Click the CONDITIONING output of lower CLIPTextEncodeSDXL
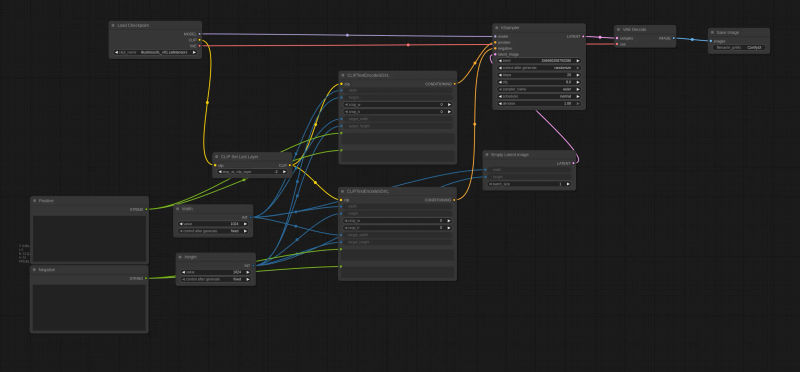Screen dimensions: 800x372 point(454,200)
